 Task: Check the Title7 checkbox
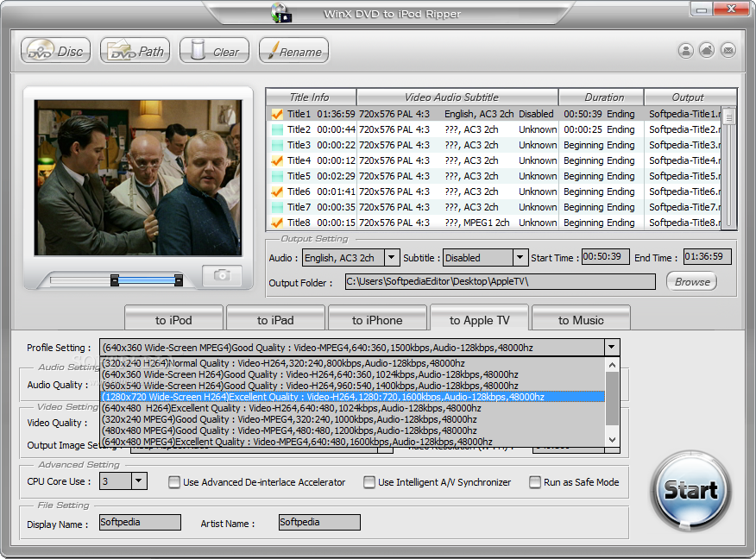point(277,207)
